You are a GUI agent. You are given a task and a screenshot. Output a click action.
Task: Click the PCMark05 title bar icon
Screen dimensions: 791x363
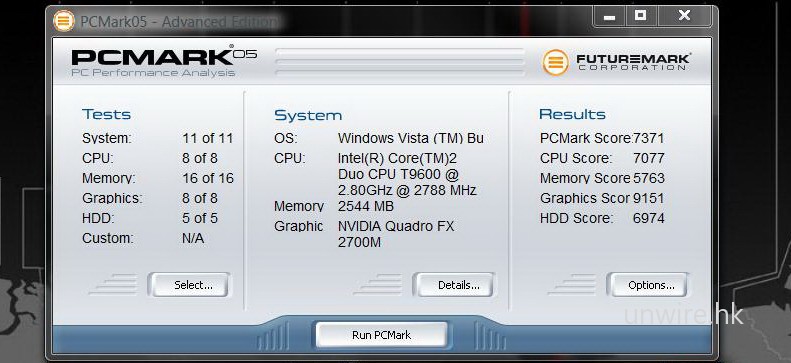point(64,21)
